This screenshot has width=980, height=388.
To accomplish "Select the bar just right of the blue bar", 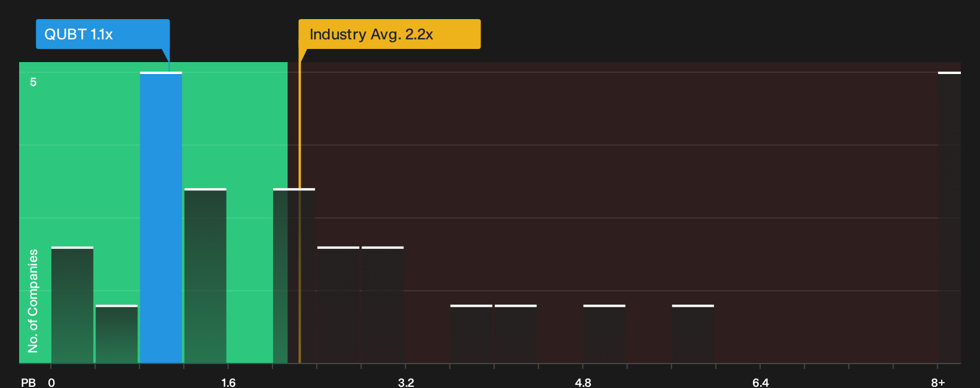I will [206, 276].
